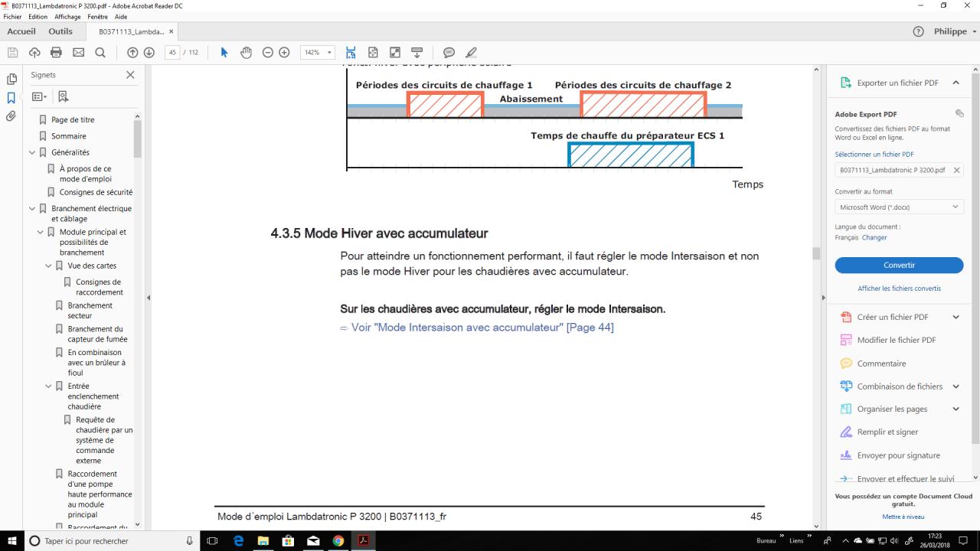Find current bookmark icon
Viewport: 980px width, 551px height.
pos(63,96)
